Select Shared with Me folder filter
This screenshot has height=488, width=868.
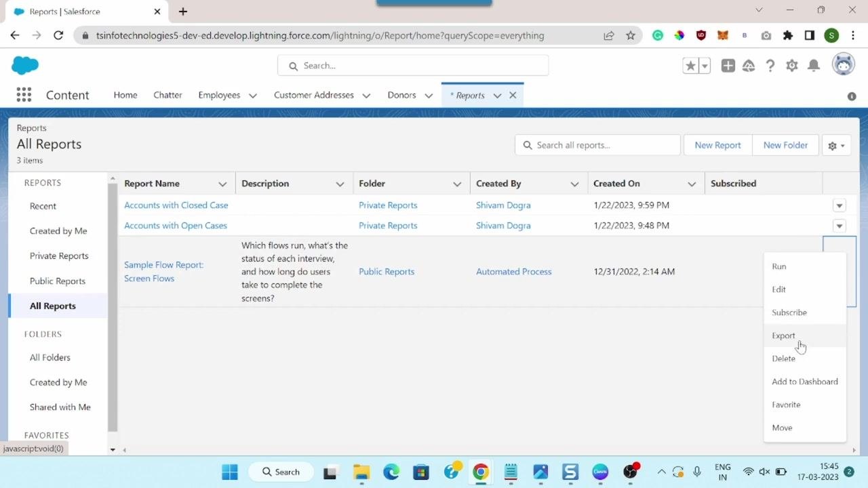click(60, 407)
